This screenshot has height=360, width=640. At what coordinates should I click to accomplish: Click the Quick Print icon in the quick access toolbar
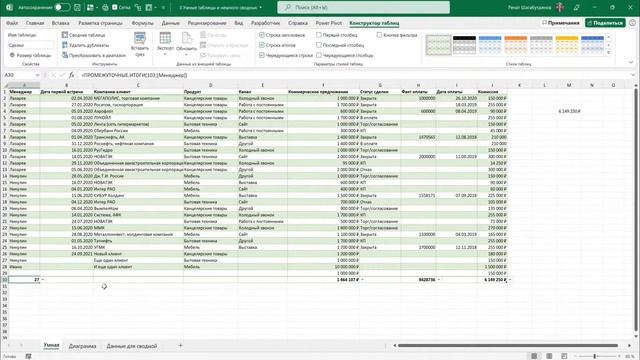[x=105, y=7]
